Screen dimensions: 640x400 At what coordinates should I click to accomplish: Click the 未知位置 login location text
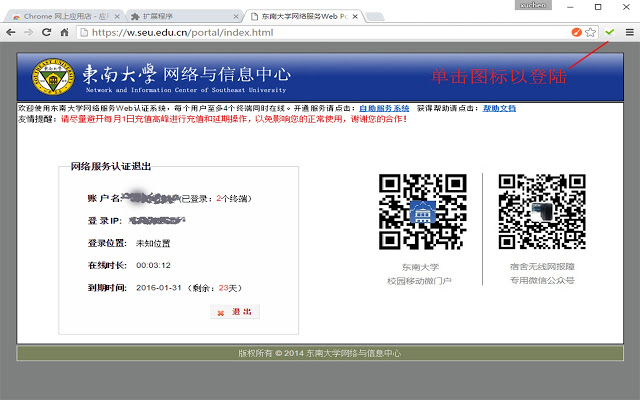[153, 243]
